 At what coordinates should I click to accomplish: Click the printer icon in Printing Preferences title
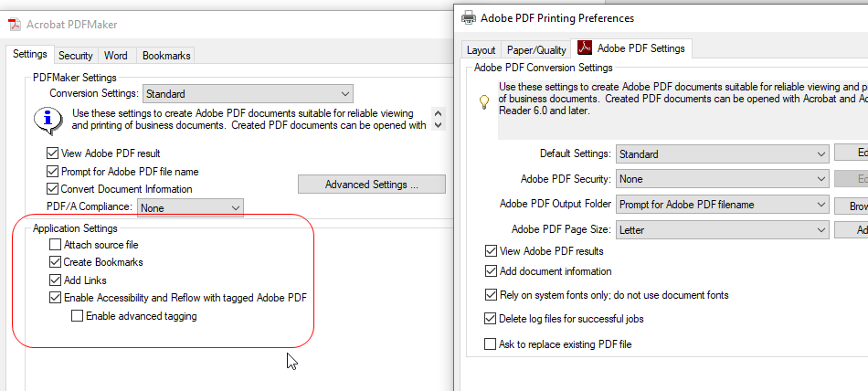pos(469,17)
